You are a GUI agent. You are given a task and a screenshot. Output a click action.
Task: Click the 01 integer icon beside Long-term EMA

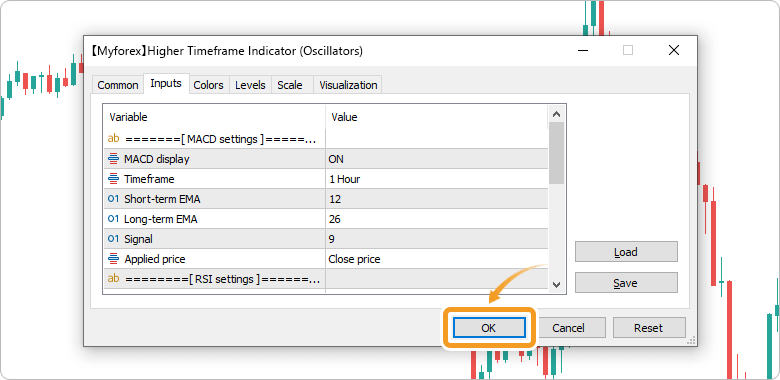[113, 219]
